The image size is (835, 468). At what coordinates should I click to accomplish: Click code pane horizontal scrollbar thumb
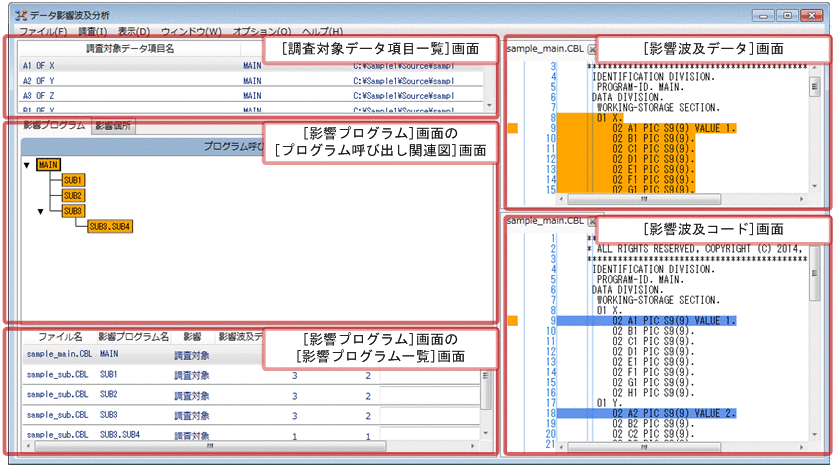[x=644, y=448]
